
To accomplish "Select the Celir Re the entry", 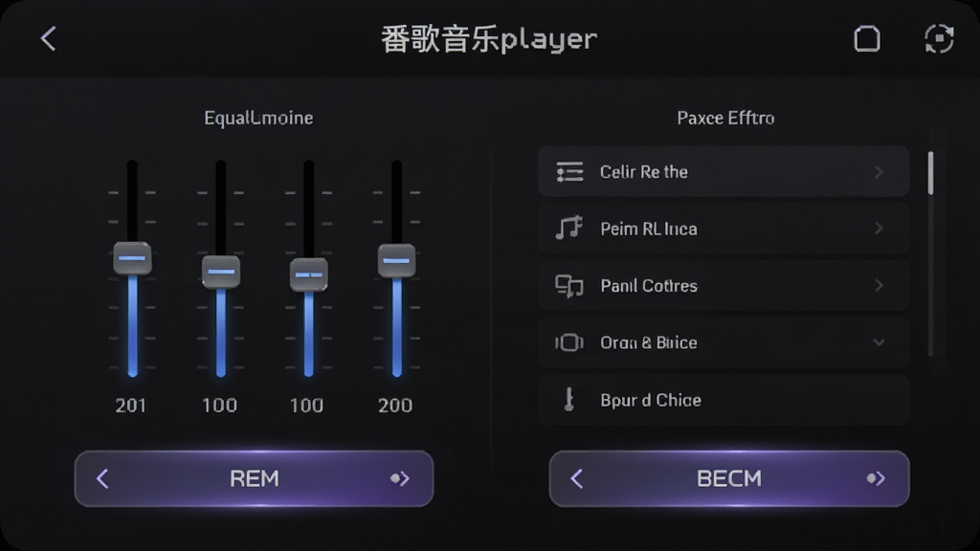I will [x=724, y=171].
